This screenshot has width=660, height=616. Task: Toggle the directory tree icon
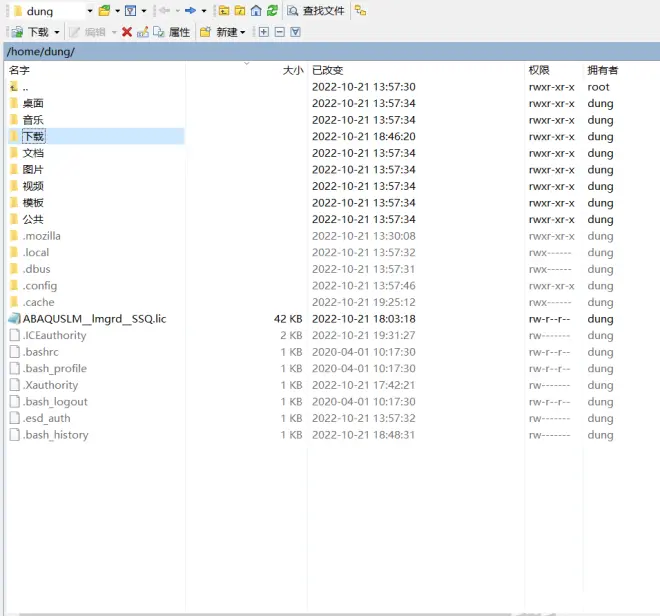pos(360,11)
